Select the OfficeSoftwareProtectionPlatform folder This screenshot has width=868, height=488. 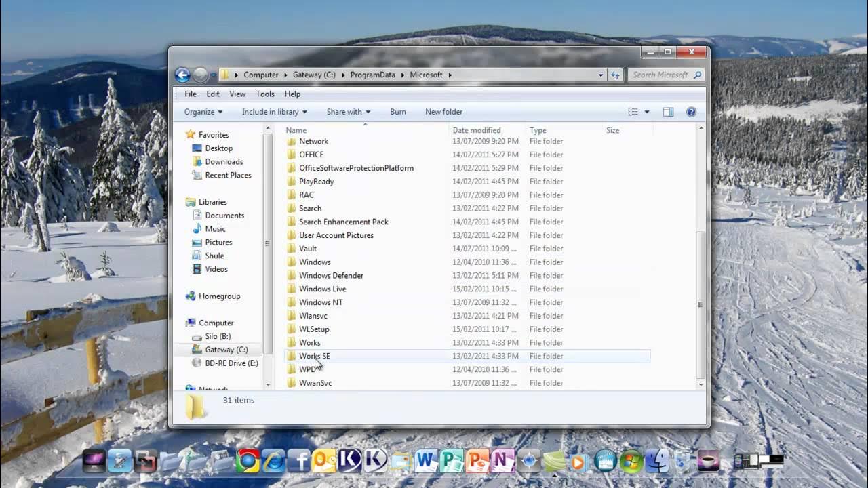pos(356,168)
